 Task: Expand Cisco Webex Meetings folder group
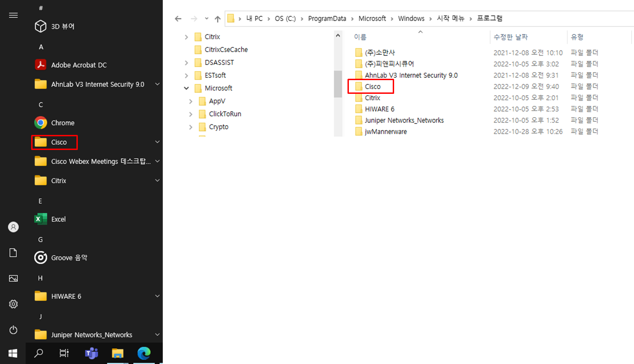tap(157, 161)
